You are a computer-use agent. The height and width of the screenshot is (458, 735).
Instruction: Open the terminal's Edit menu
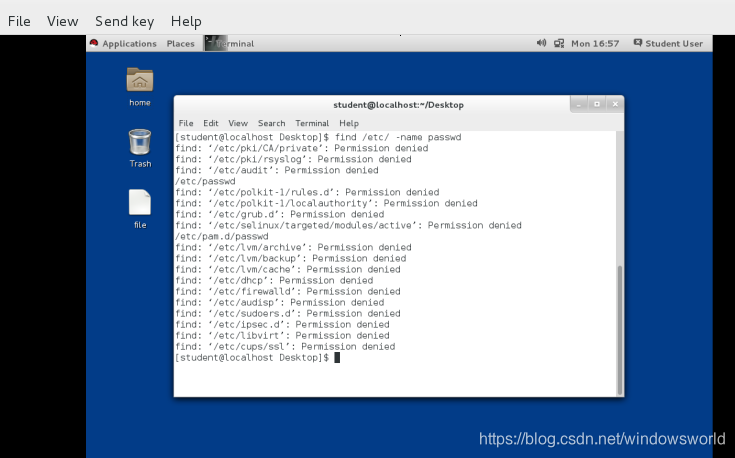tap(210, 123)
